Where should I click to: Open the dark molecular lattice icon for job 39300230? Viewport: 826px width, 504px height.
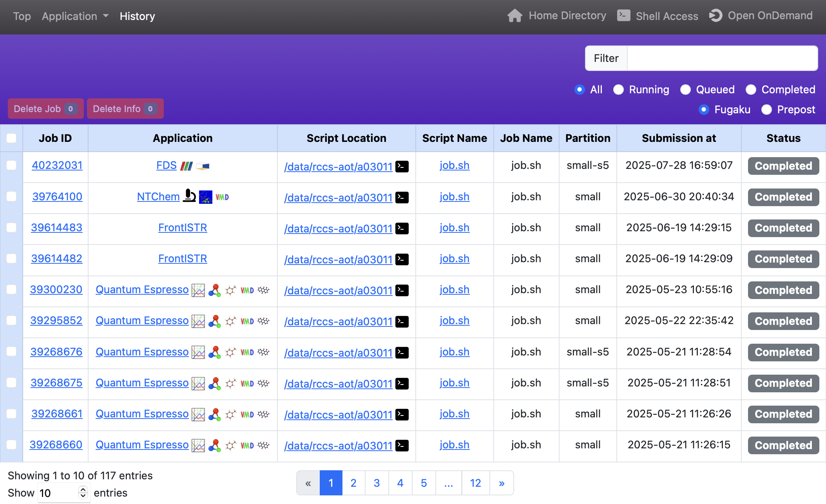(x=263, y=290)
